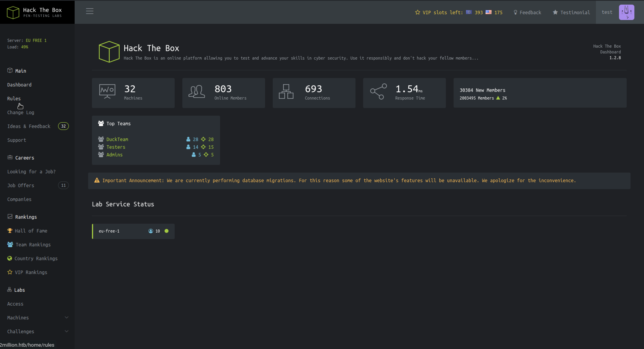Click the team icon beside Admins

[x=101, y=155]
